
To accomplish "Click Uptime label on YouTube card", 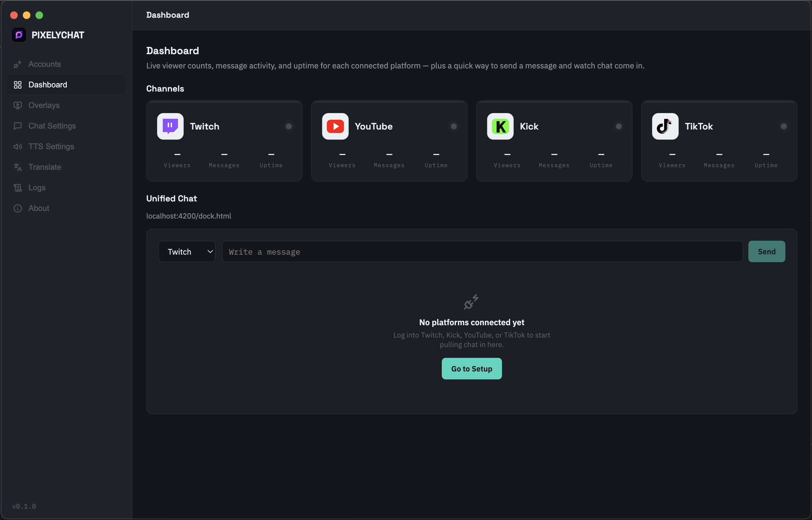I will [x=436, y=165].
